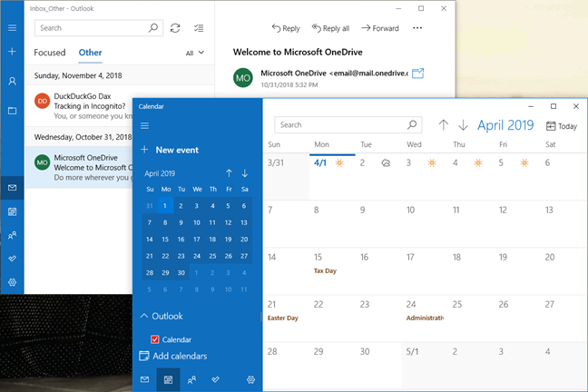This screenshot has width=588, height=392.
Task: Open People from Calendar bottom bar
Action: 191,379
